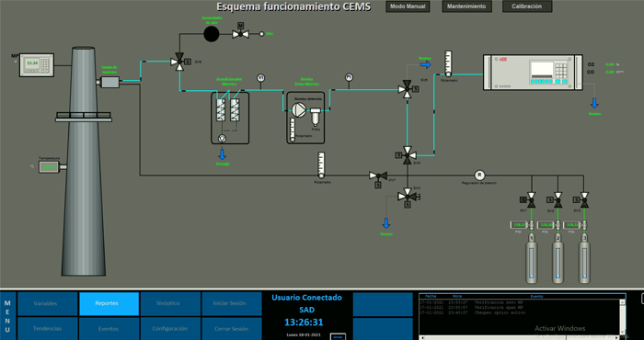Click the Regulador de presion R symbol
Image resolution: width=644 pixels, height=340 pixels.
[479, 176]
